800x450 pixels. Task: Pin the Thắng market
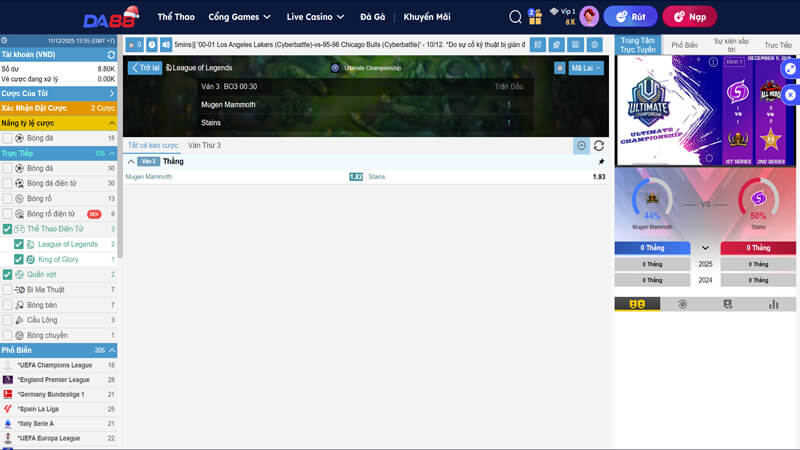coord(601,162)
